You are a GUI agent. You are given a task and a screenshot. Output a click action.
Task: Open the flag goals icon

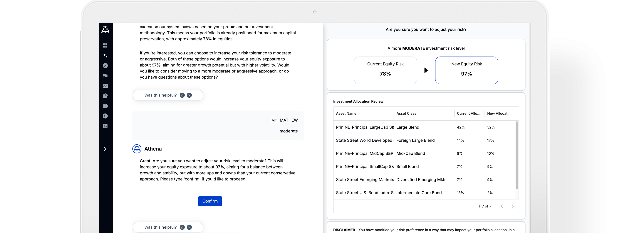click(105, 76)
